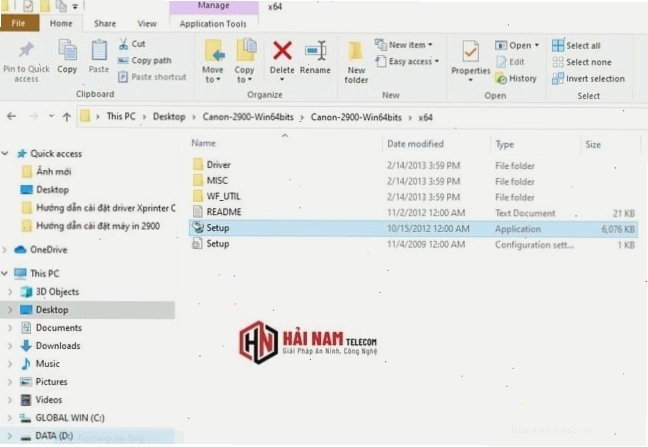This screenshot has height=447, width=648.
Task: Open Hướng dẫn cài đặt máy in 2900
Action: 91,226
